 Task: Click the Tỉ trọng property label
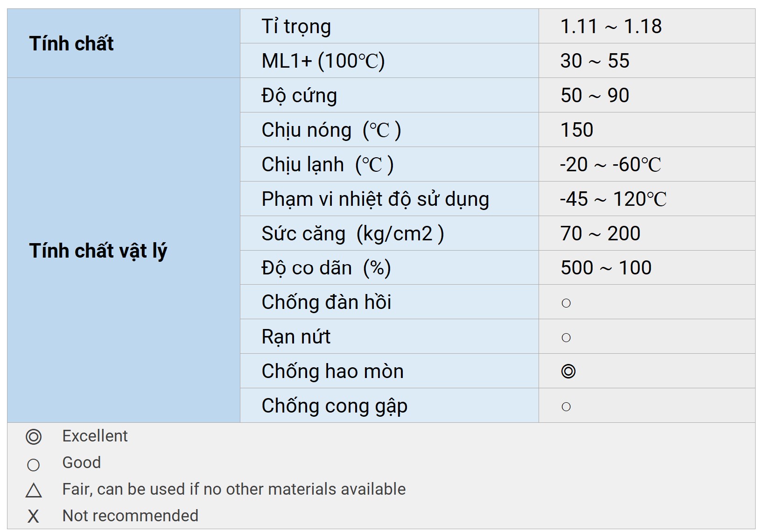296,27
